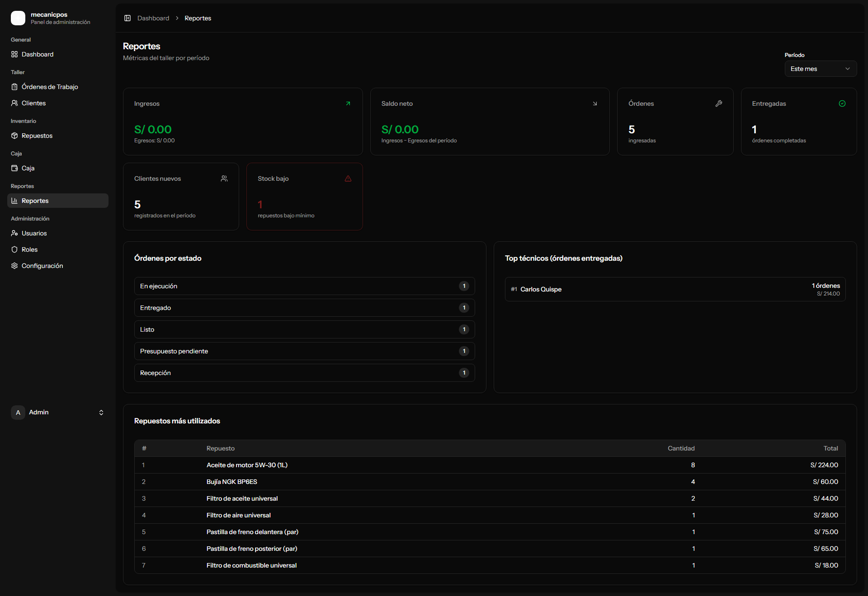Click the Cantidad column header
The width and height of the screenshot is (868, 596).
pyautogui.click(x=681, y=448)
